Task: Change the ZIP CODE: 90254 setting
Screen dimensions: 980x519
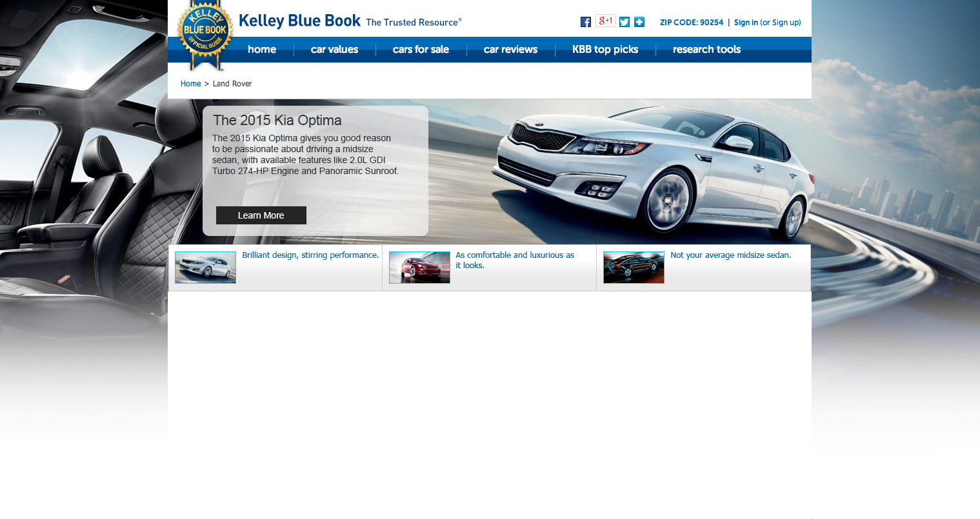Action: coord(692,23)
